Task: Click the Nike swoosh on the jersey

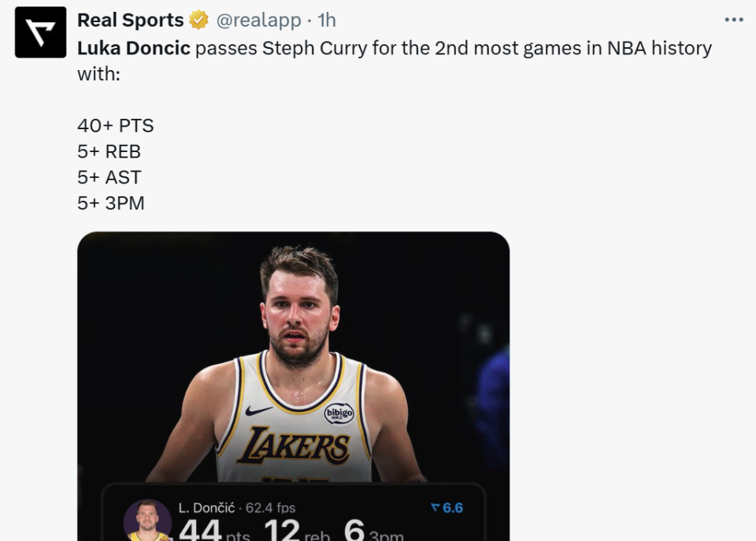Action: tap(258, 410)
